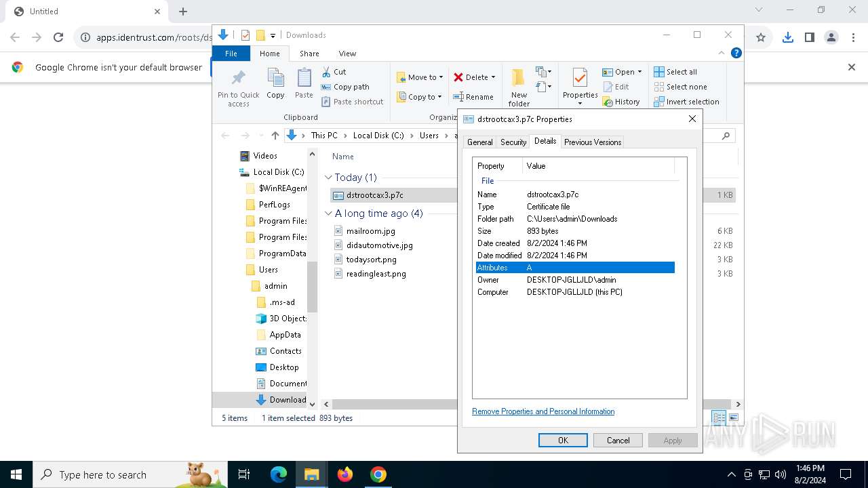Switch to the Share ribbon tab
This screenshot has height=488, width=868.
pyautogui.click(x=309, y=54)
